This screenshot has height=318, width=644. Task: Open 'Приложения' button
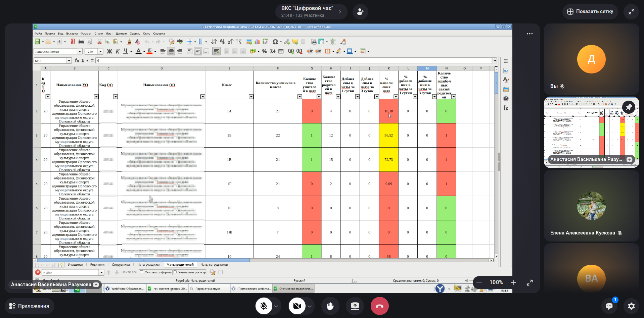(x=29, y=306)
